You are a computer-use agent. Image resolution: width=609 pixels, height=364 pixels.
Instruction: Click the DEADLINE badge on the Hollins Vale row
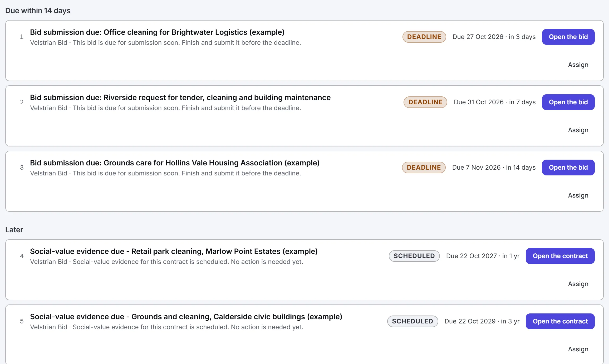tap(424, 168)
